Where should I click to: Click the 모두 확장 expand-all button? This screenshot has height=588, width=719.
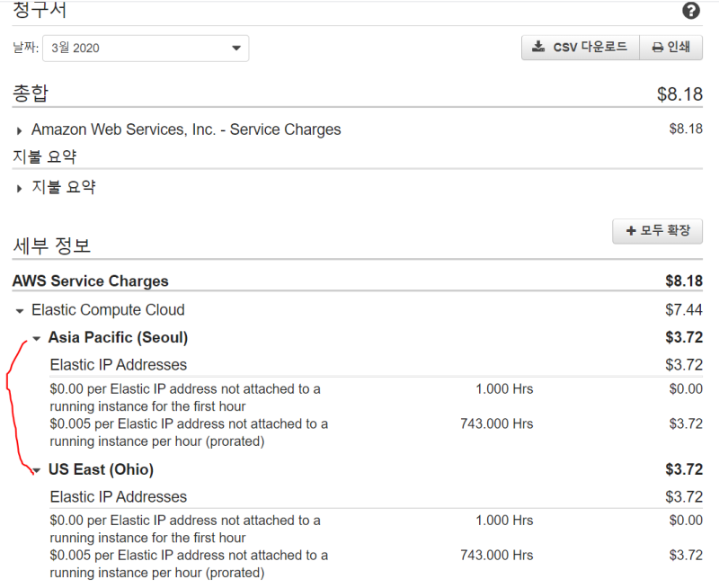pos(657,231)
